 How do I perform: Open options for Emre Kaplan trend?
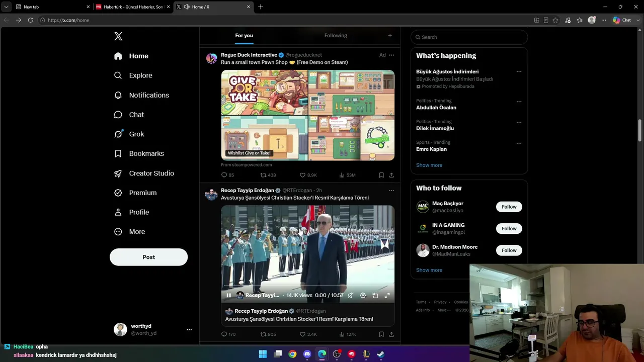point(519,143)
